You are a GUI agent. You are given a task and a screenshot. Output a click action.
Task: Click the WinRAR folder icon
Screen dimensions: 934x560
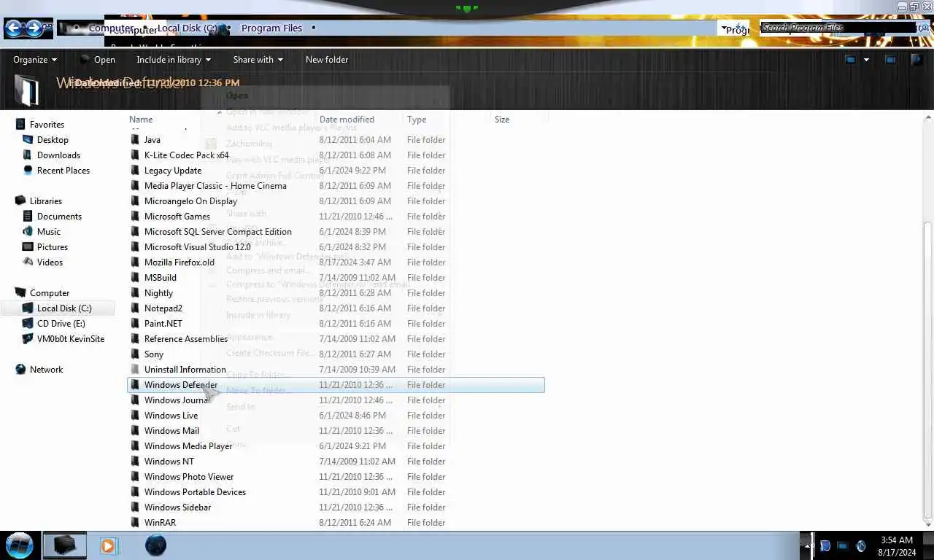click(135, 523)
